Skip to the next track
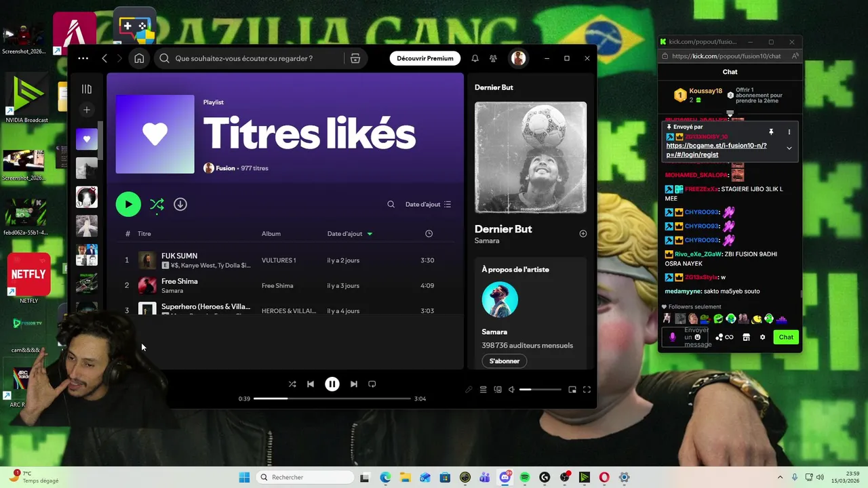The height and width of the screenshot is (488, 868). pyautogui.click(x=354, y=384)
